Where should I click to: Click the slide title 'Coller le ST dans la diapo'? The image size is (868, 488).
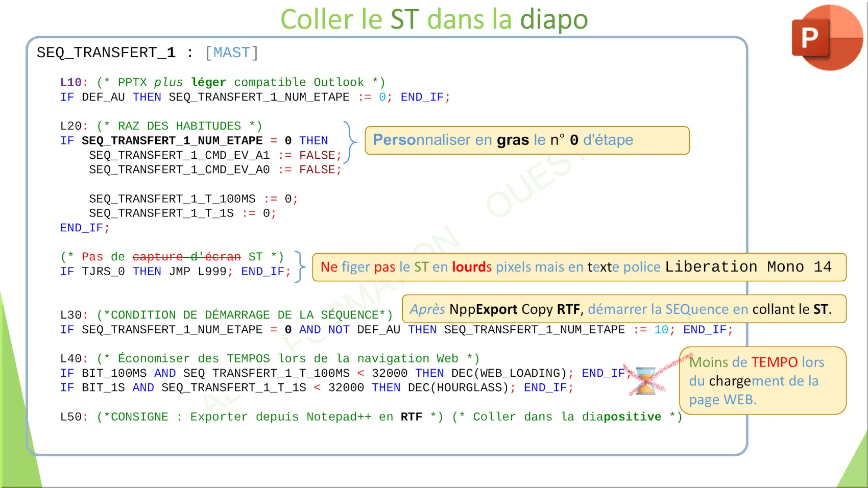[x=434, y=19]
